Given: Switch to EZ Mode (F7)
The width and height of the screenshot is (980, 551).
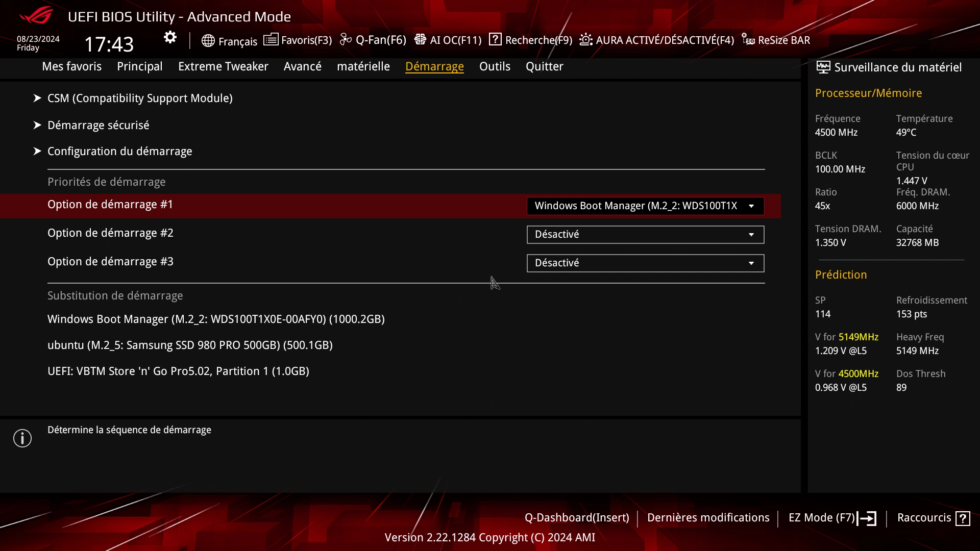Looking at the screenshot, I should click(821, 518).
